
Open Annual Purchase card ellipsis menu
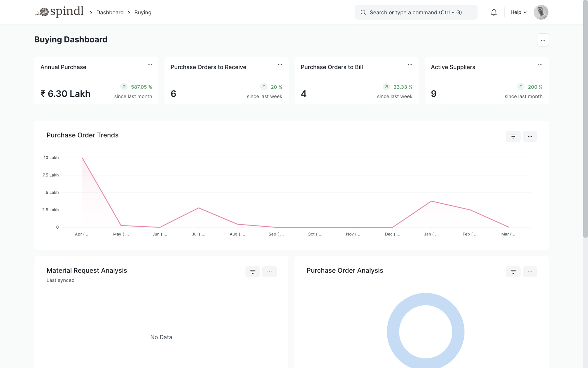(x=150, y=64)
